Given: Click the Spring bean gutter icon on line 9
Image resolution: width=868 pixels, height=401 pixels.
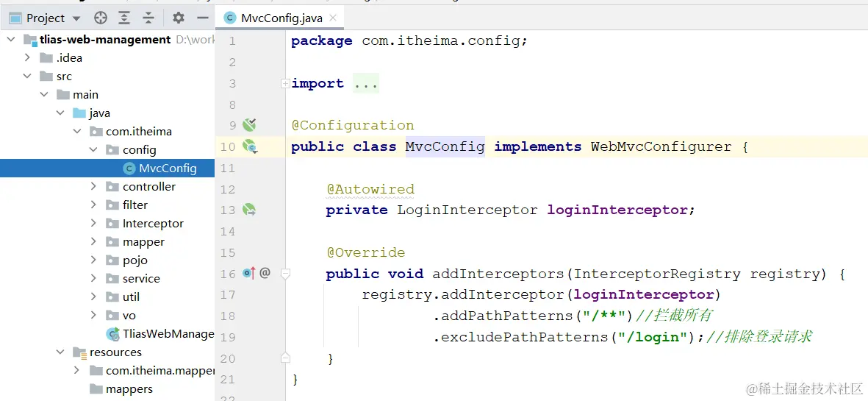Looking at the screenshot, I should click(249, 124).
